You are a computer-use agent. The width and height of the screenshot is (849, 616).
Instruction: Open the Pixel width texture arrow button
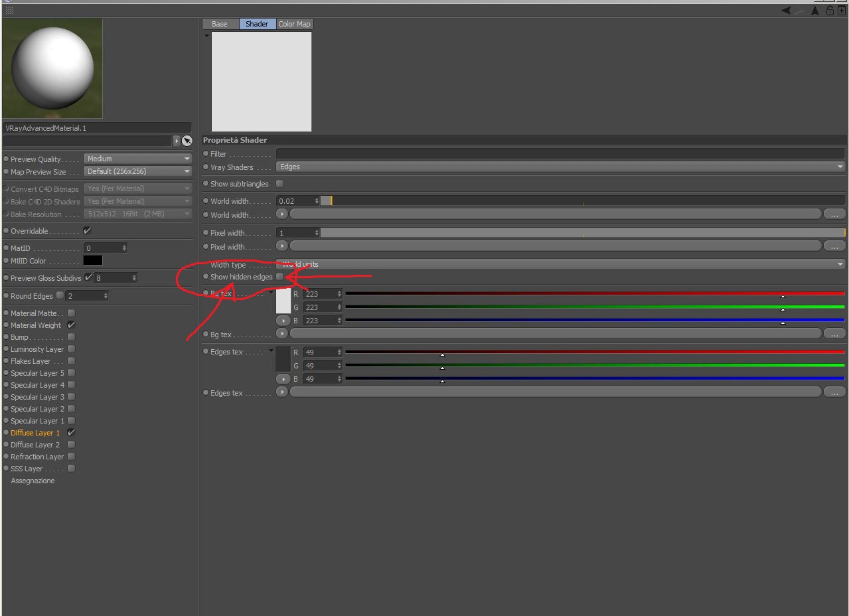(x=282, y=246)
